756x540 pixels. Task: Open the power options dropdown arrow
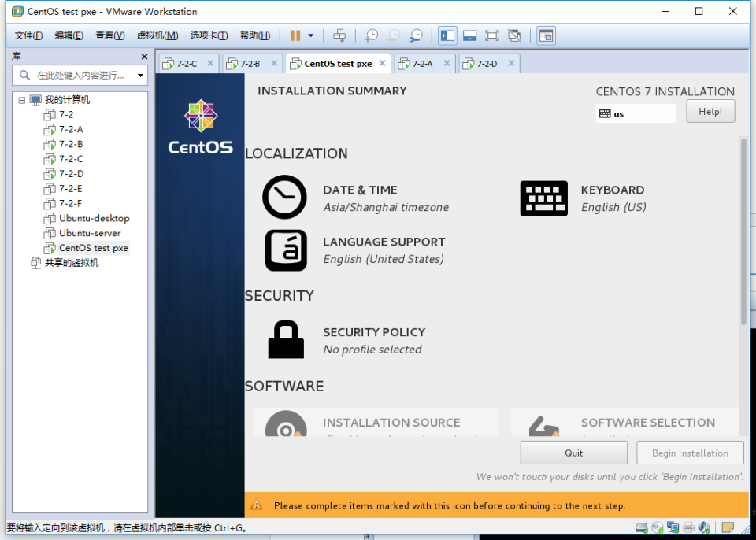[311, 35]
